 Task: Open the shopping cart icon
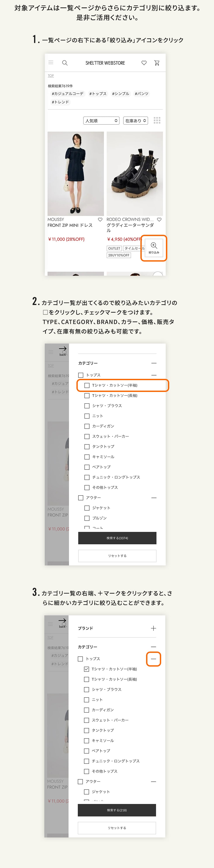coord(157,63)
